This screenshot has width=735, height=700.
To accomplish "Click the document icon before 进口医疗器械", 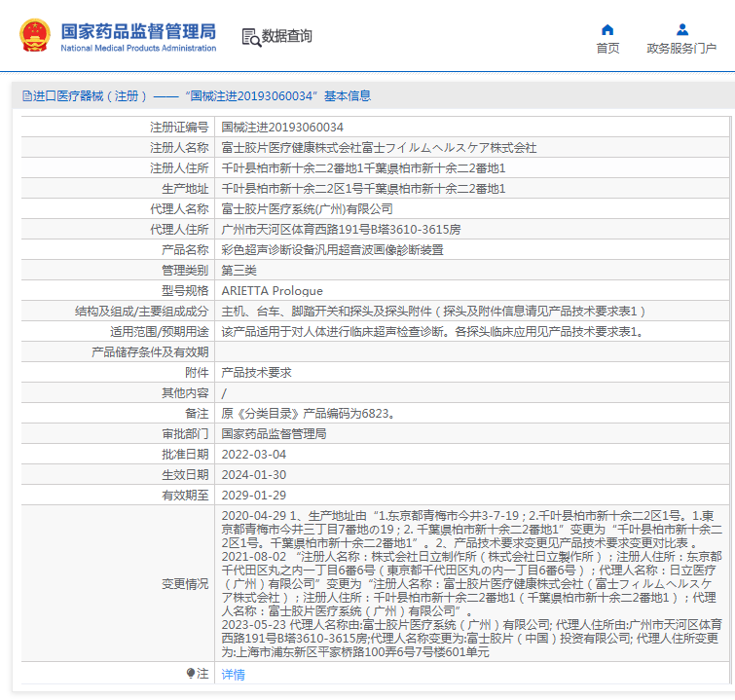I will pos(26,96).
